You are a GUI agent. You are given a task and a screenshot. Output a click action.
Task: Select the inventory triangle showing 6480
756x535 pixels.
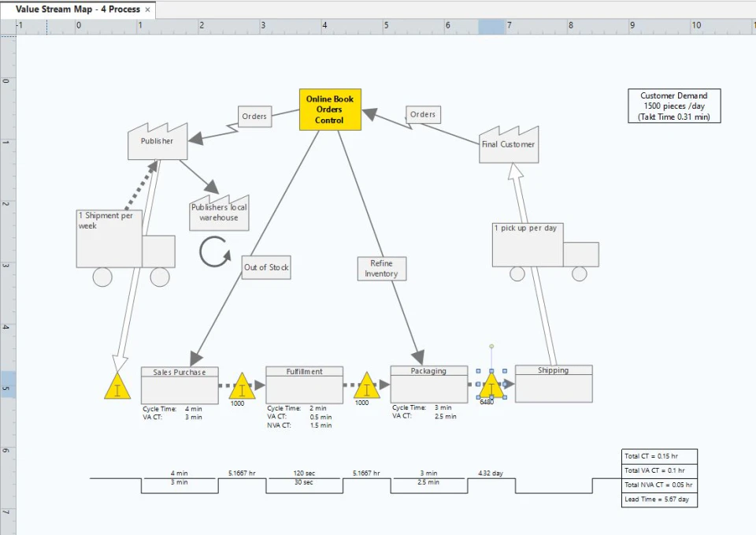(x=491, y=388)
